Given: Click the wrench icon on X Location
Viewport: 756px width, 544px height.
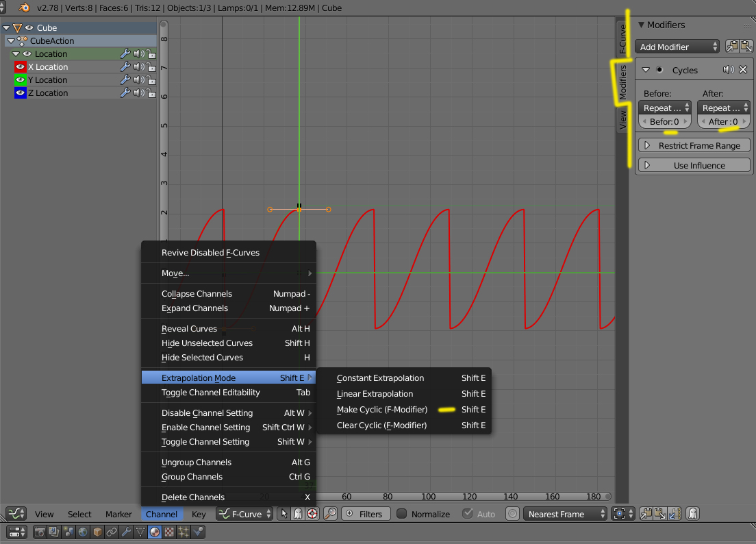Looking at the screenshot, I should pos(125,67).
